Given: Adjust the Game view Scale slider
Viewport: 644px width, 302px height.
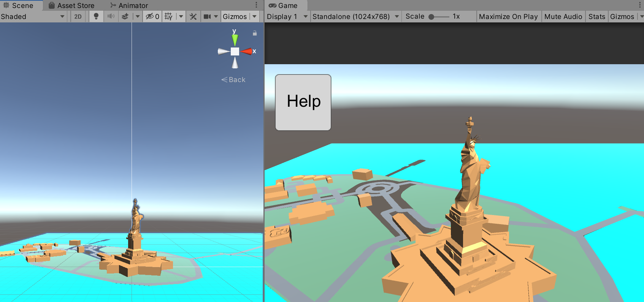Looking at the screenshot, I should [439, 17].
